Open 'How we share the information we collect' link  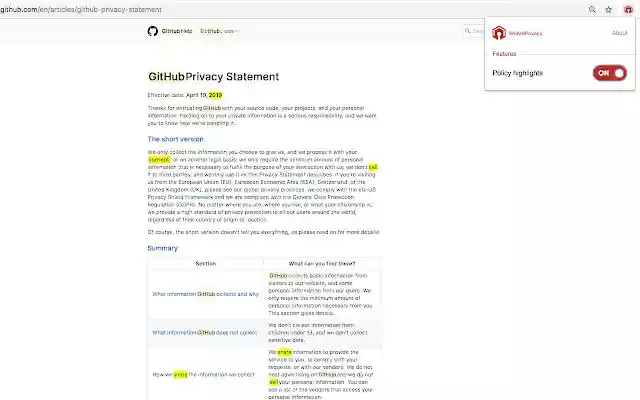click(204, 374)
